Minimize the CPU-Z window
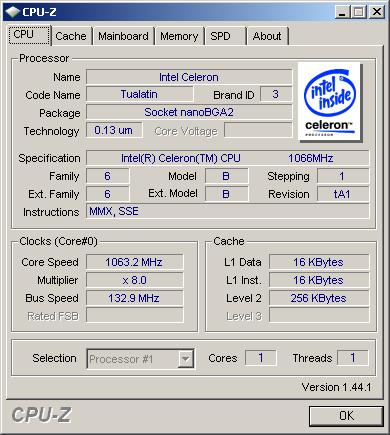 point(342,12)
